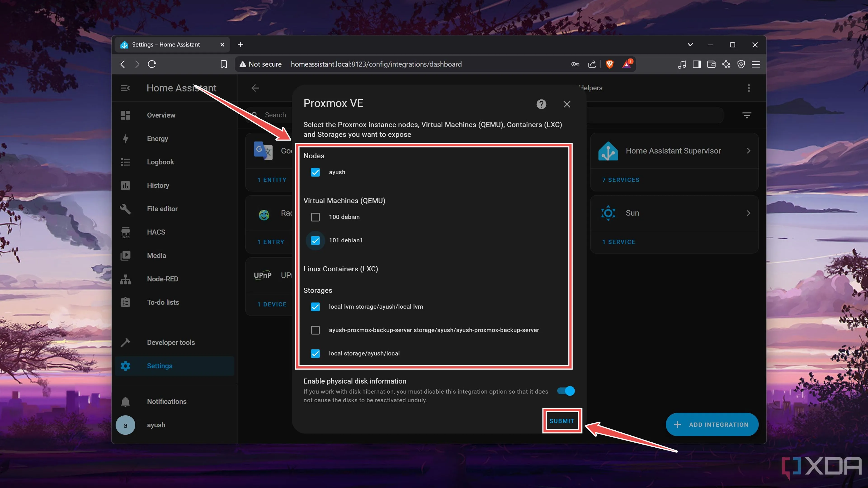Click the browser back button
The height and width of the screenshot is (488, 868).
pos(123,64)
